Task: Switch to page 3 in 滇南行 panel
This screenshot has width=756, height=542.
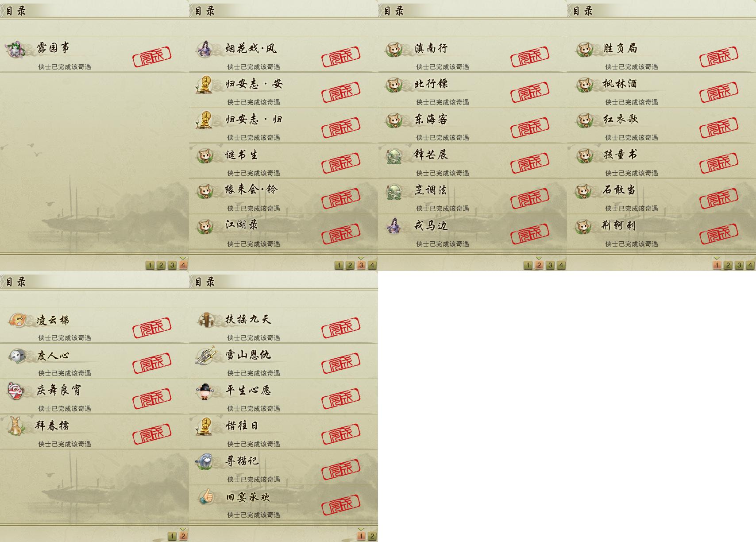Action: click(x=550, y=265)
